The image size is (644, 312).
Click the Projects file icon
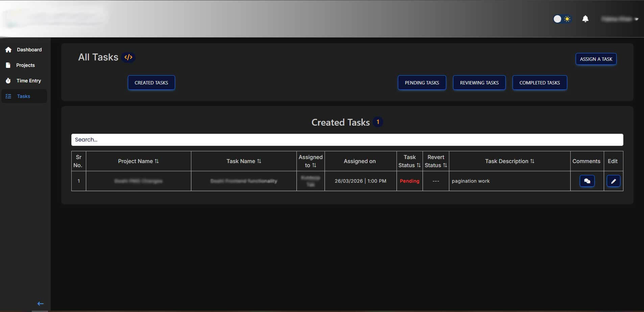coord(8,65)
